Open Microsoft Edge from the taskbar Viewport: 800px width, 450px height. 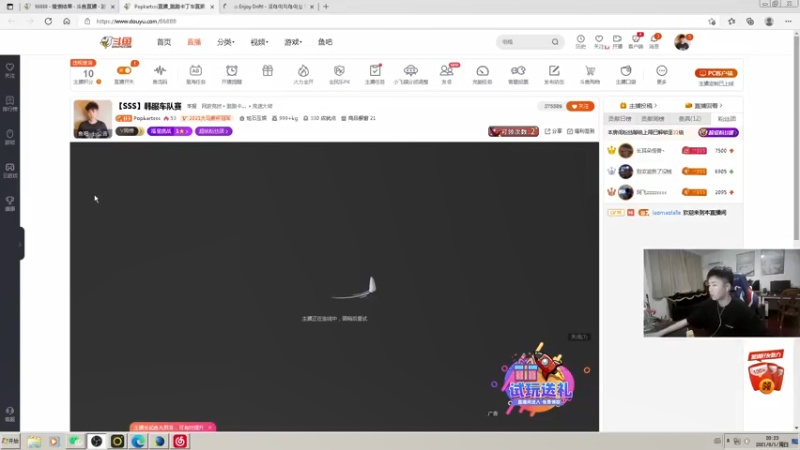coord(138,441)
